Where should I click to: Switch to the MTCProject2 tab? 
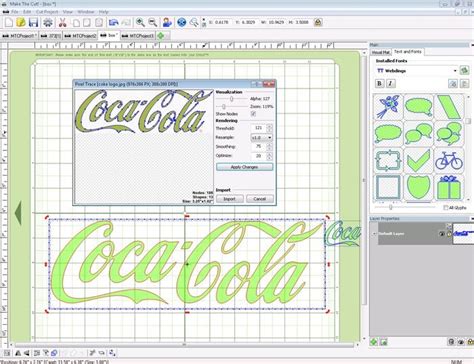(x=80, y=36)
